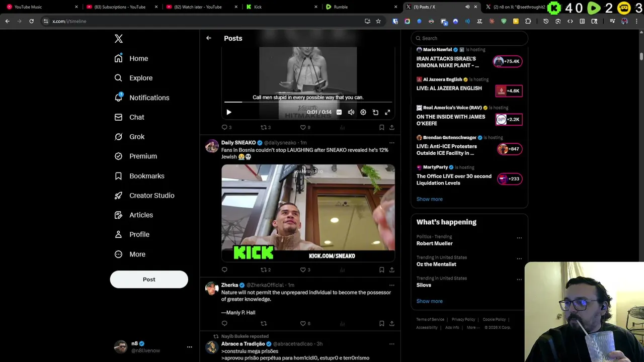Join Mario Nawfal's live space

tap(508, 61)
